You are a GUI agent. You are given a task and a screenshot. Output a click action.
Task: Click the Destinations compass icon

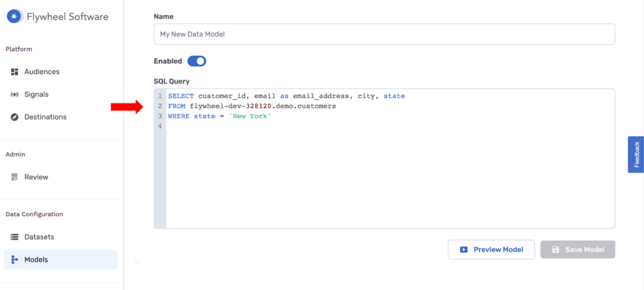(14, 117)
